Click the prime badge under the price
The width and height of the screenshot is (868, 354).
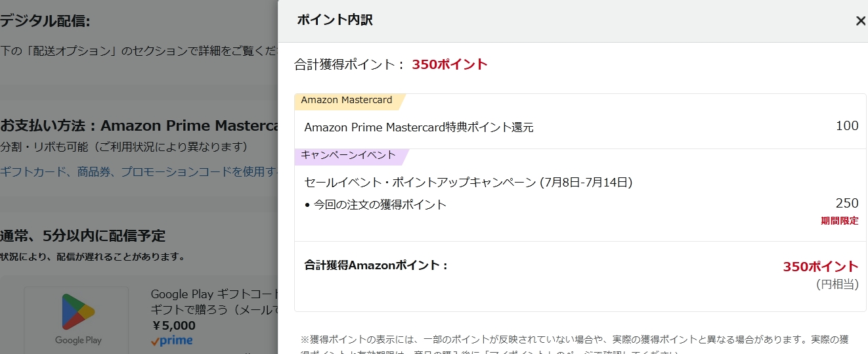point(171,340)
